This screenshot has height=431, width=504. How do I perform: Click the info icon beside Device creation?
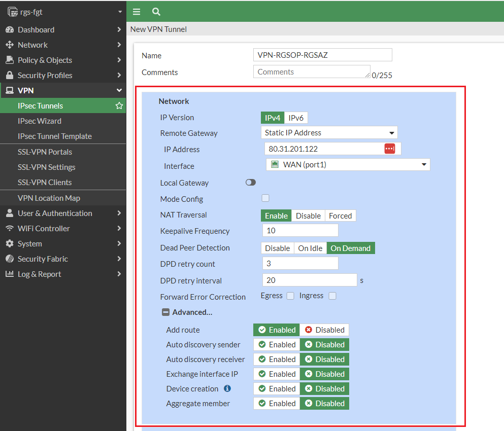click(227, 388)
